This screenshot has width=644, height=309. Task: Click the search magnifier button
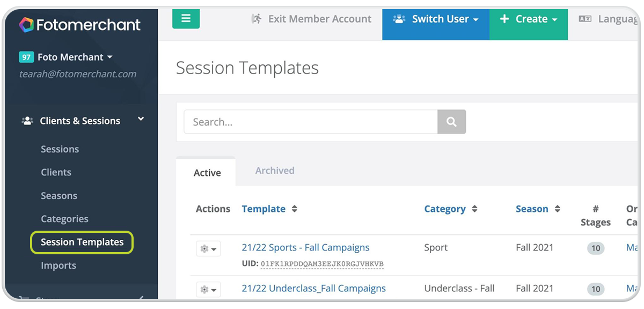tap(451, 122)
